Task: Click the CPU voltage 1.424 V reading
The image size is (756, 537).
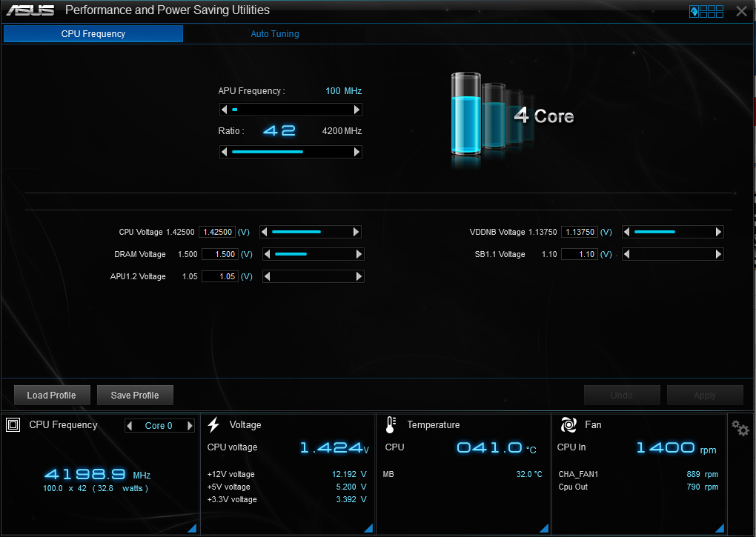Action: point(334,448)
